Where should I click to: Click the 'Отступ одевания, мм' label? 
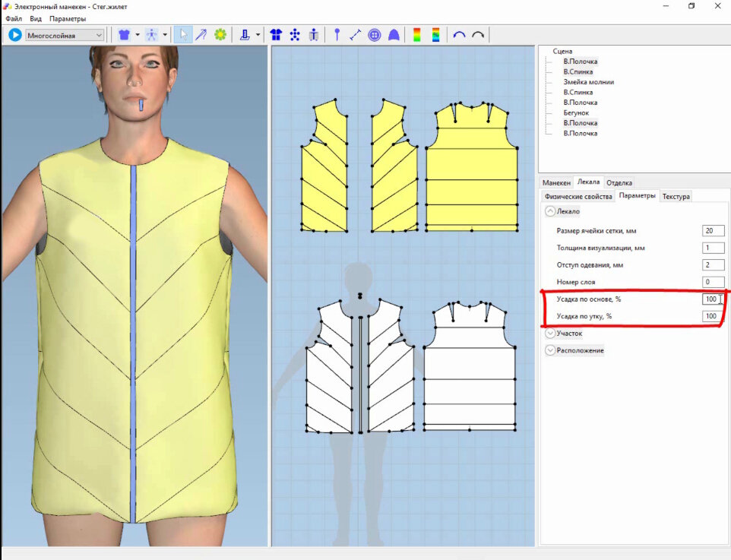[x=590, y=265]
